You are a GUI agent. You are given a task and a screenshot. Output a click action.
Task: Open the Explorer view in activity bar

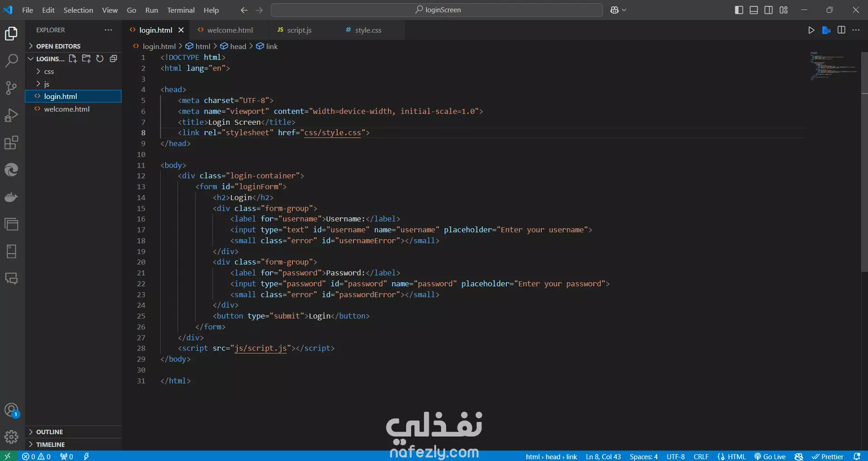coord(11,34)
